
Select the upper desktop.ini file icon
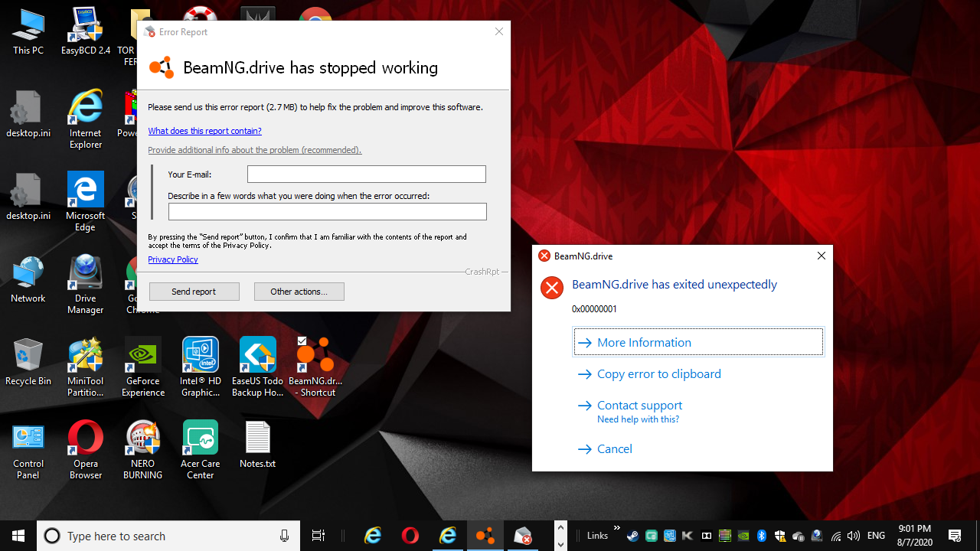[x=28, y=115]
